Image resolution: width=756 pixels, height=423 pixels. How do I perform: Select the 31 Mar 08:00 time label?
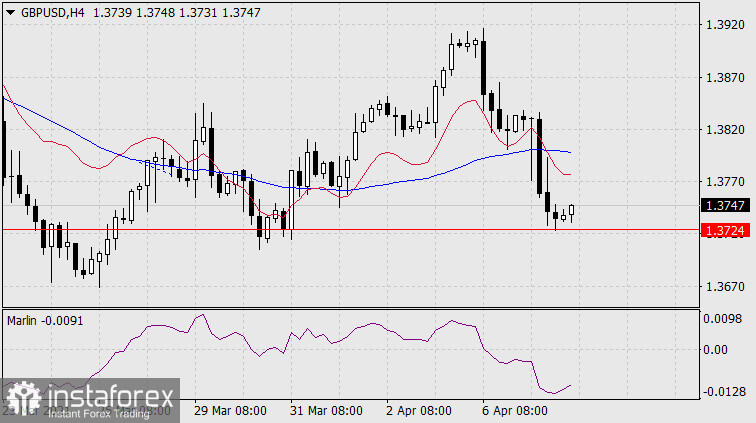[x=326, y=411]
